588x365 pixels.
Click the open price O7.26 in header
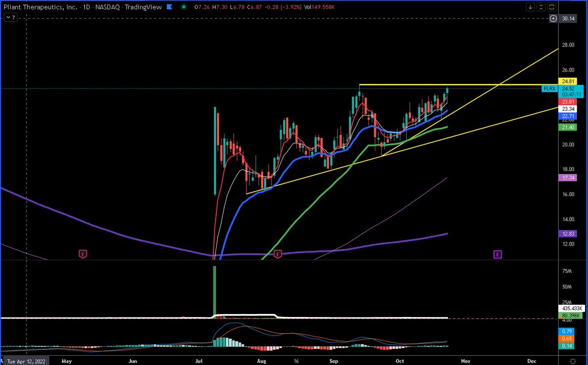coord(202,7)
